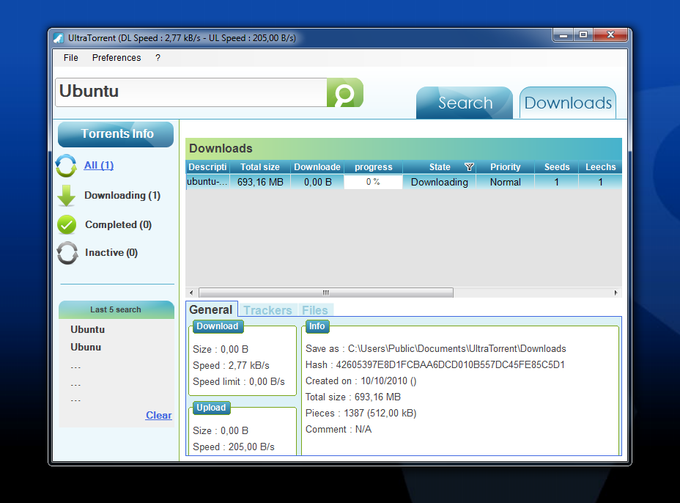Sort by the Leechs column header
680x503 pixels.
click(600, 167)
